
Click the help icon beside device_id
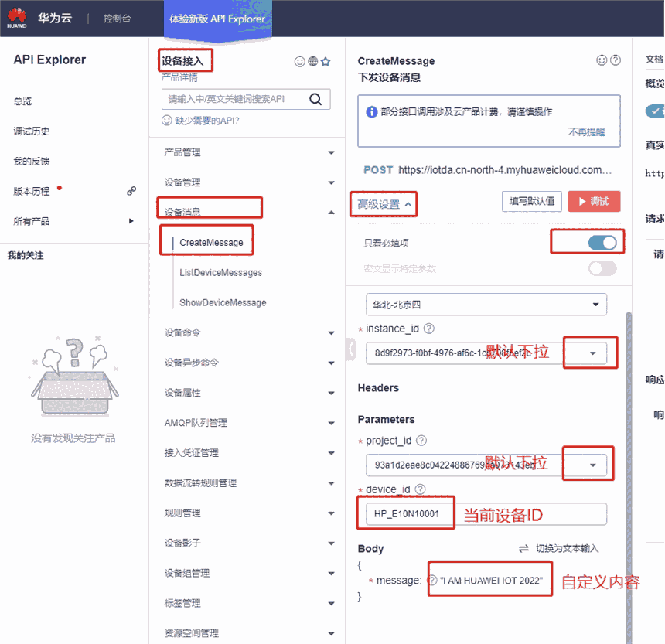pyautogui.click(x=419, y=489)
